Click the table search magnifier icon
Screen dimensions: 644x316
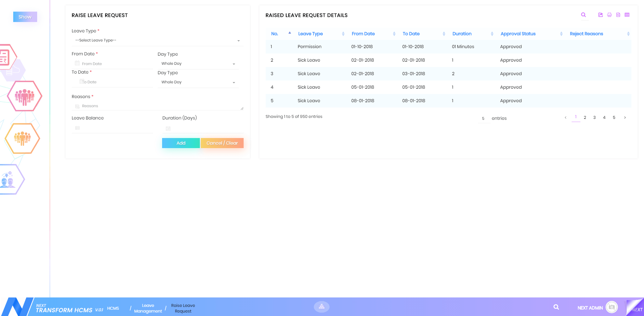583,15
